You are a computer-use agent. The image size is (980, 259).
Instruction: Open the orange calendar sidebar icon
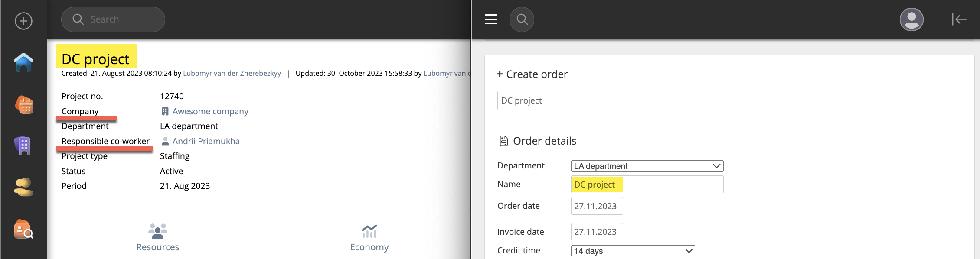(24, 105)
